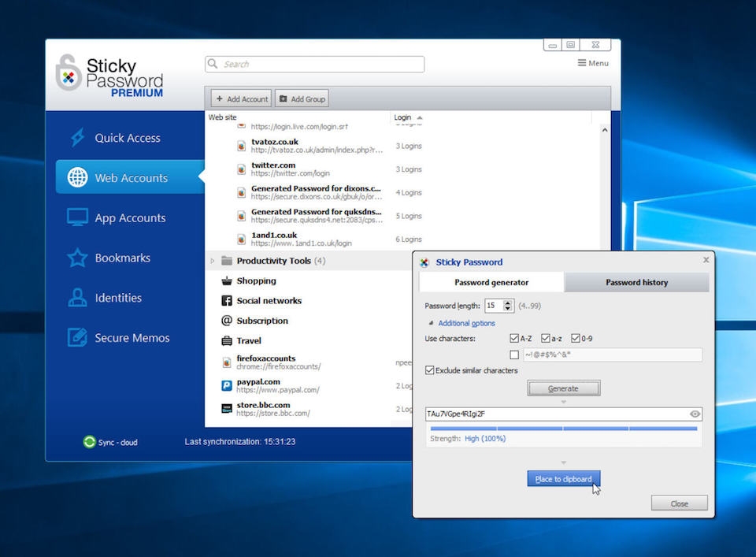Enable the special symbols characters checkbox
Viewport: 756px width, 557px height.
click(x=514, y=355)
